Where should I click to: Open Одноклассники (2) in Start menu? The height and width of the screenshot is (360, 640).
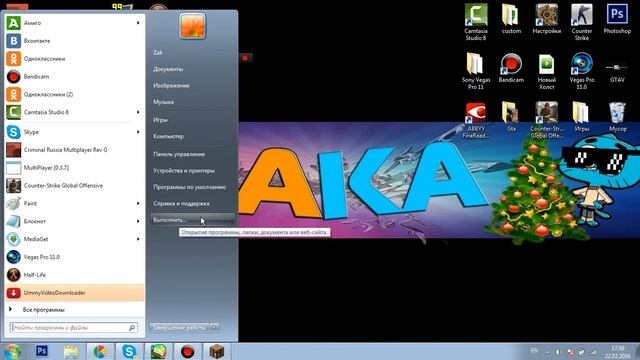[75, 94]
